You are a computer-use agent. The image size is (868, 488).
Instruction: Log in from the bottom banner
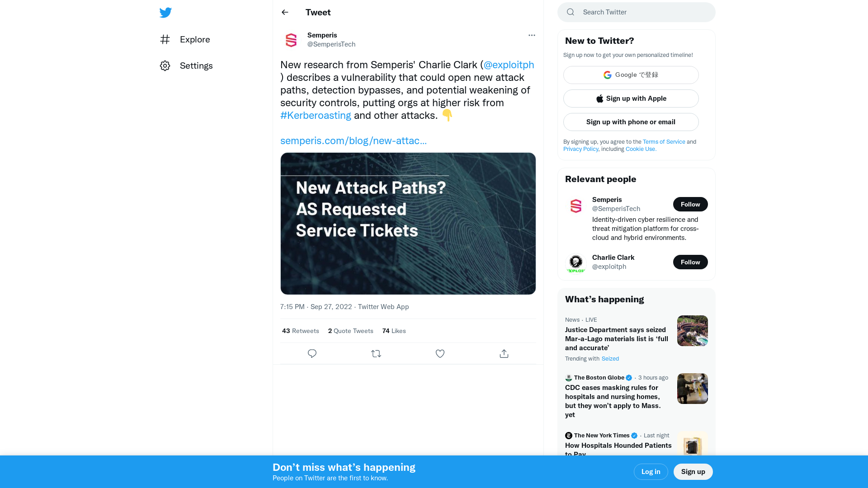651,471
